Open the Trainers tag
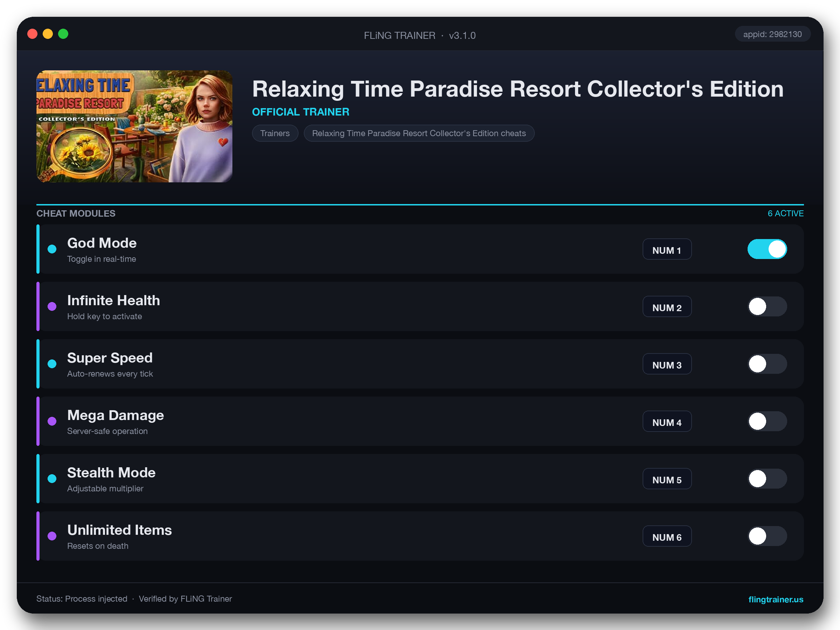840x630 pixels. [x=275, y=133]
